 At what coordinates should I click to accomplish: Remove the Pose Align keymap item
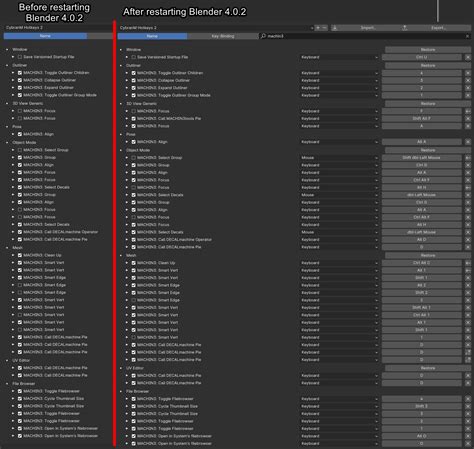[x=468, y=142]
